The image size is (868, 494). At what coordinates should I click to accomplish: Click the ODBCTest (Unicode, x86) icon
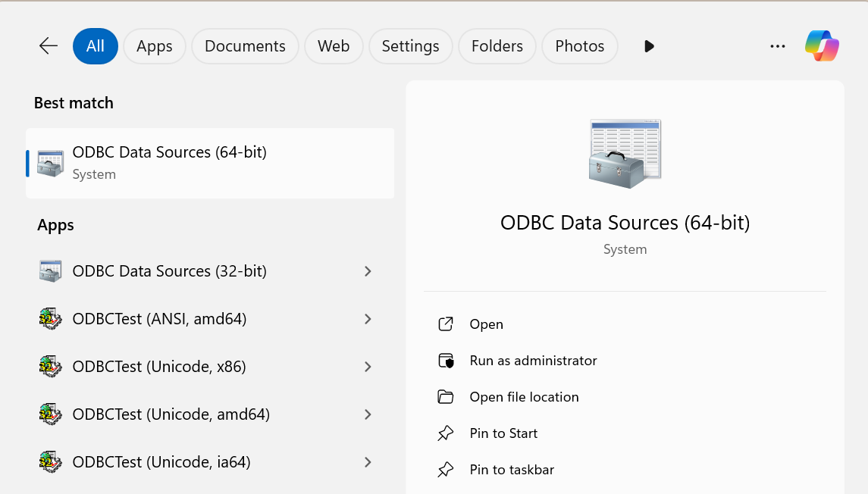coord(50,366)
